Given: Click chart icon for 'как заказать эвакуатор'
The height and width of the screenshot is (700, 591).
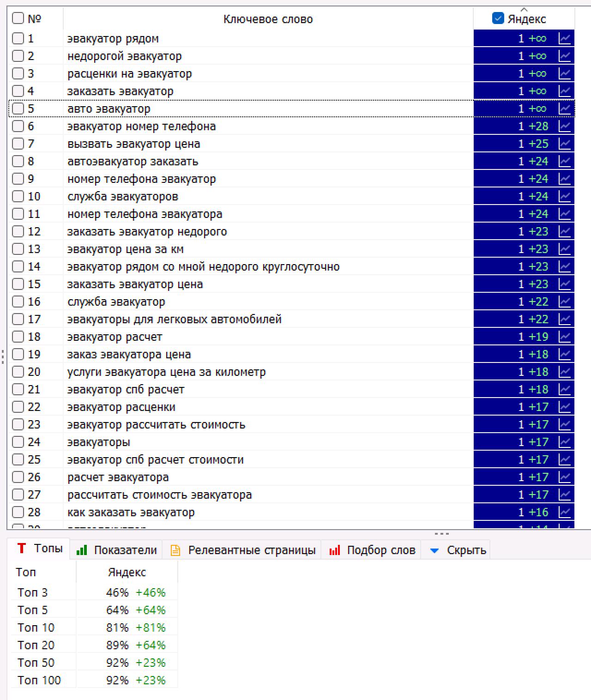Looking at the screenshot, I should pos(565,512).
